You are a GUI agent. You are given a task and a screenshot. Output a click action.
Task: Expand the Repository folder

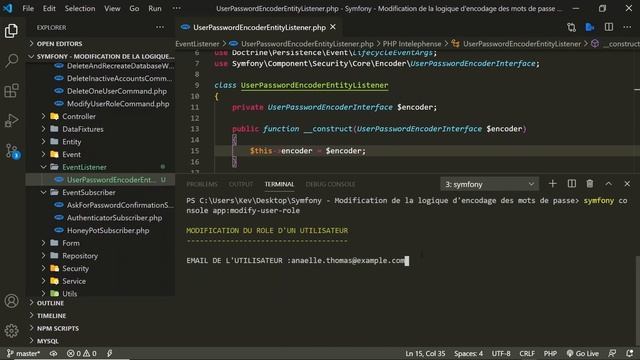click(80, 256)
